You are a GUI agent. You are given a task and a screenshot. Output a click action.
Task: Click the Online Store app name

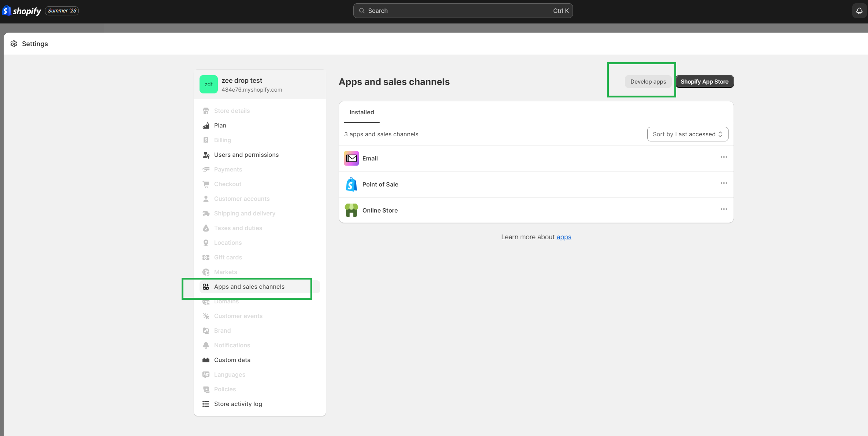[x=380, y=210]
